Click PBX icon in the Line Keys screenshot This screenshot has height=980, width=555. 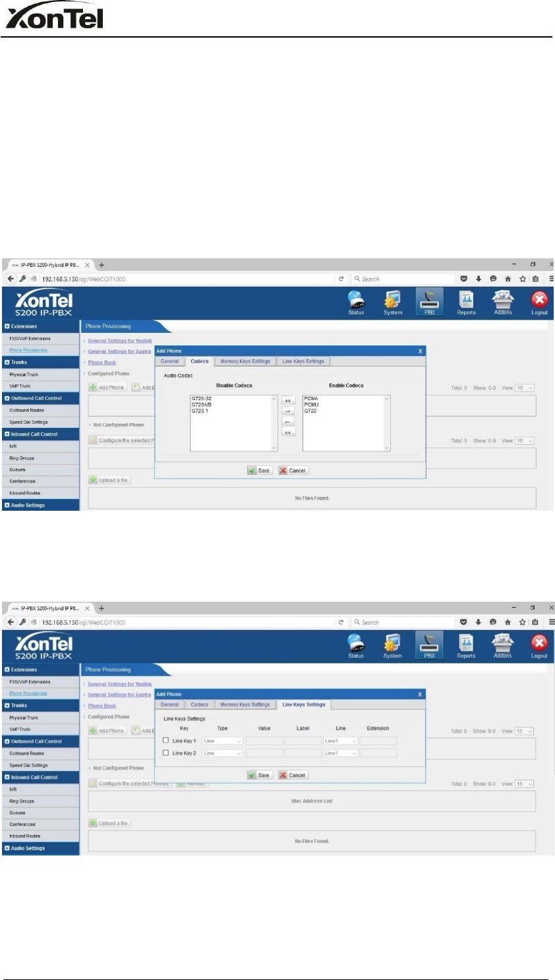coord(430,645)
